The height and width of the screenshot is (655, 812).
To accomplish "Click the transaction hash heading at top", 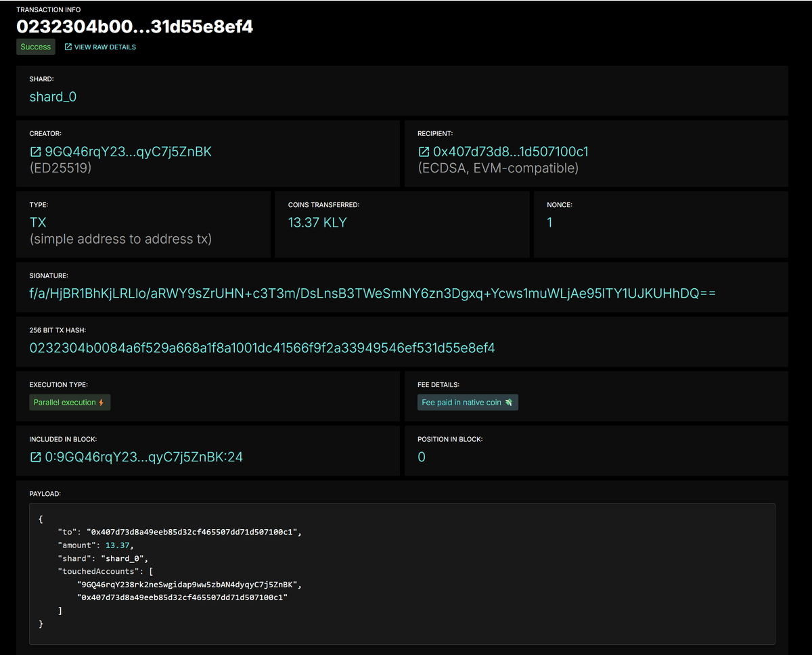I will coord(135,26).
